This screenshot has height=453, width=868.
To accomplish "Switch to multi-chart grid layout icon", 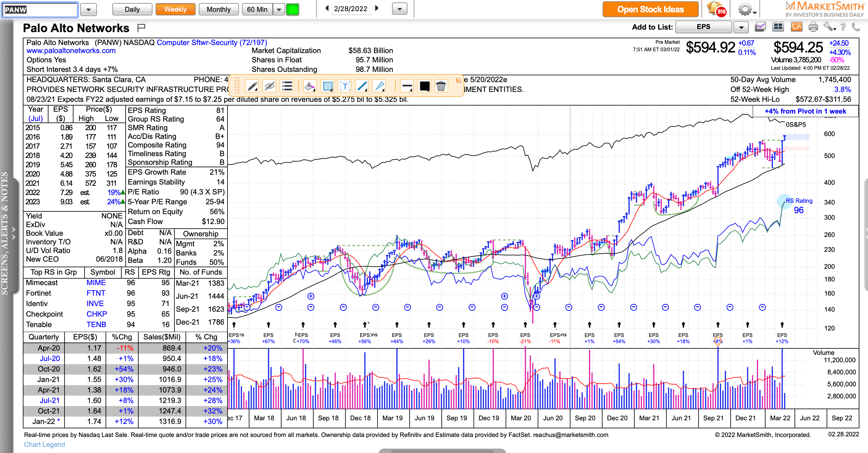I will [x=778, y=27].
